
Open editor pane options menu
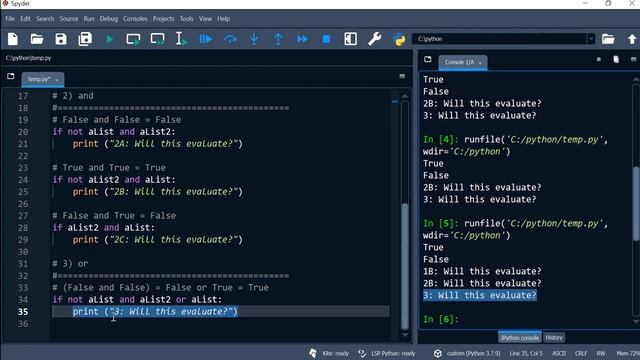[402, 76]
